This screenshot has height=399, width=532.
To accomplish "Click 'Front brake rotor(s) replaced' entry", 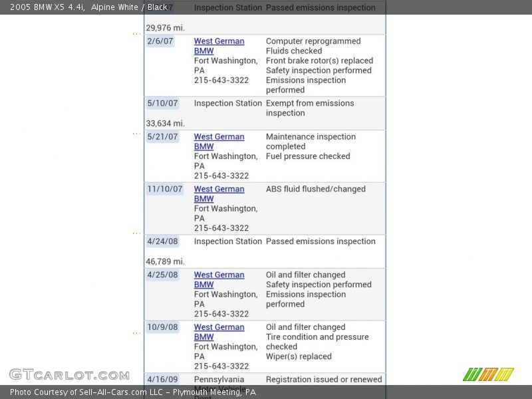I will (x=319, y=61).
